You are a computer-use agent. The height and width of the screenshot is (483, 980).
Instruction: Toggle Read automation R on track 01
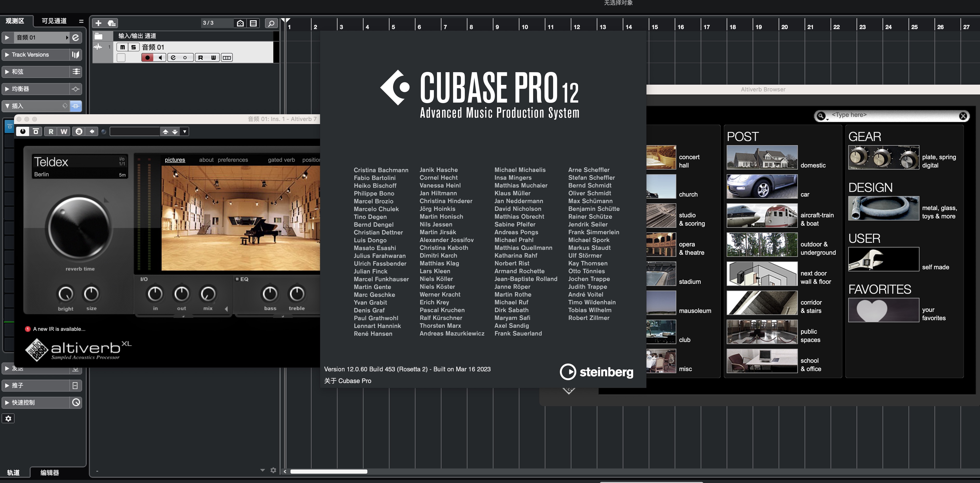pyautogui.click(x=201, y=57)
